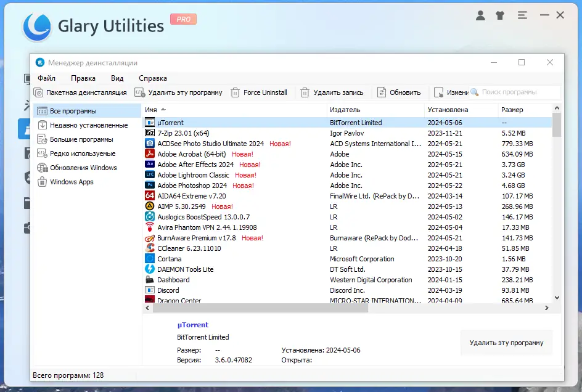Image resolution: width=582 pixels, height=392 pixels.
Task: Click the AIDA64 Extreme icon
Action: click(x=150, y=195)
